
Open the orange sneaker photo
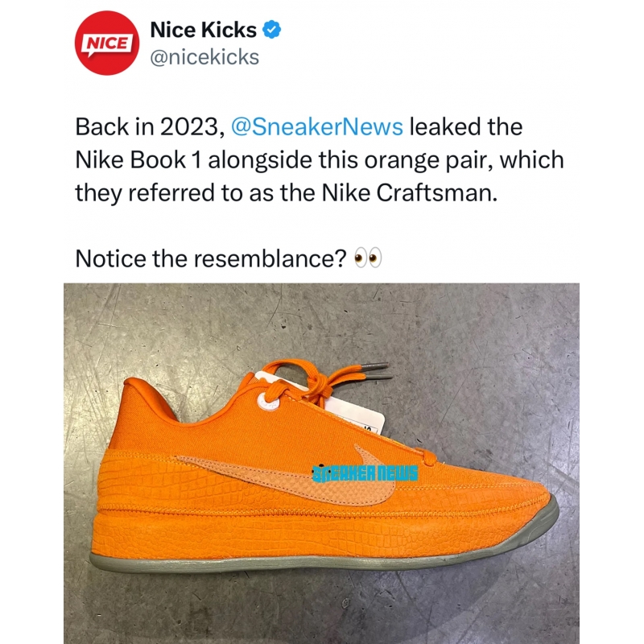321,464
